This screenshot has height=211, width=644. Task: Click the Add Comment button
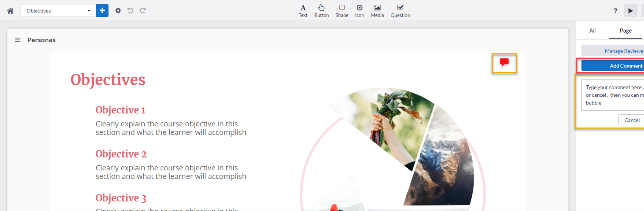tap(613, 66)
